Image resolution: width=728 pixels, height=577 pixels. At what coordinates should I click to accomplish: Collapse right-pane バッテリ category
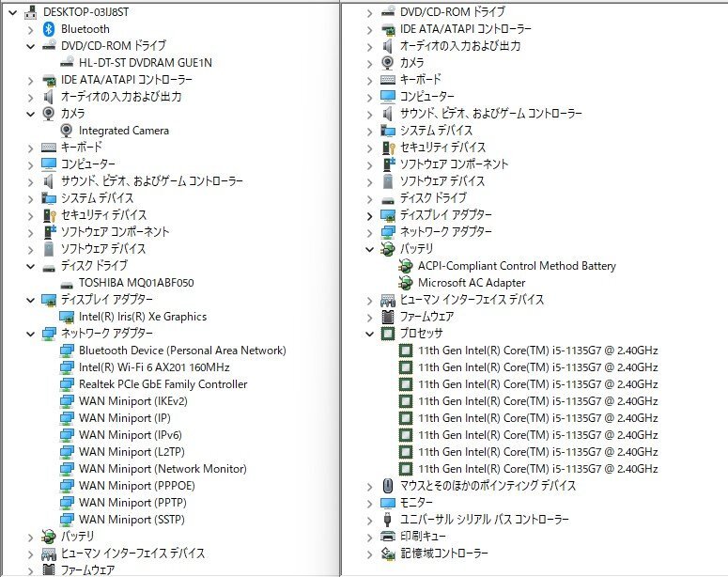coord(369,249)
